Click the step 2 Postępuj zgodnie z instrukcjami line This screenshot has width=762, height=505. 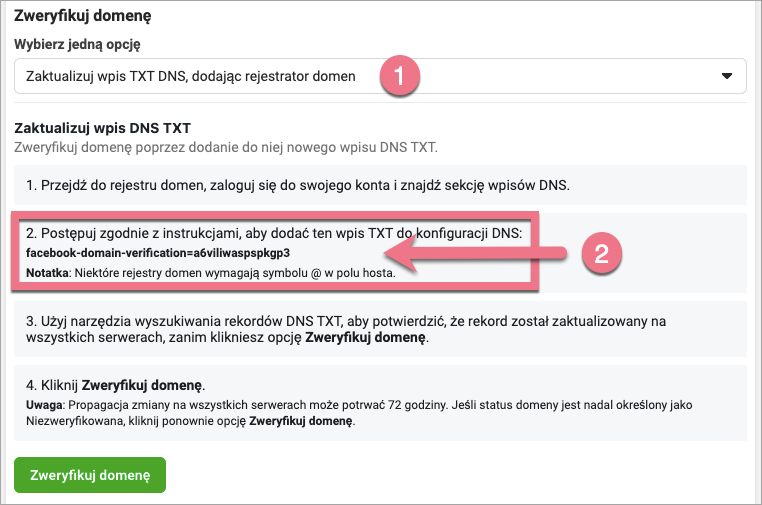[274, 234]
